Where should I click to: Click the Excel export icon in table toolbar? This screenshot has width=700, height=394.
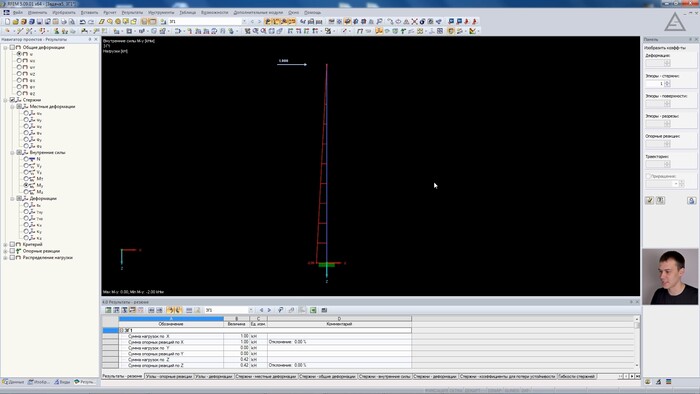313,310
